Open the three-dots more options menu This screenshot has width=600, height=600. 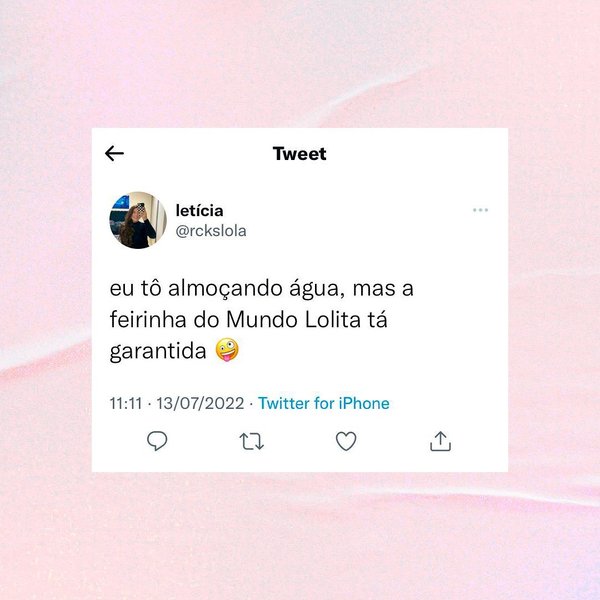pos(480,210)
